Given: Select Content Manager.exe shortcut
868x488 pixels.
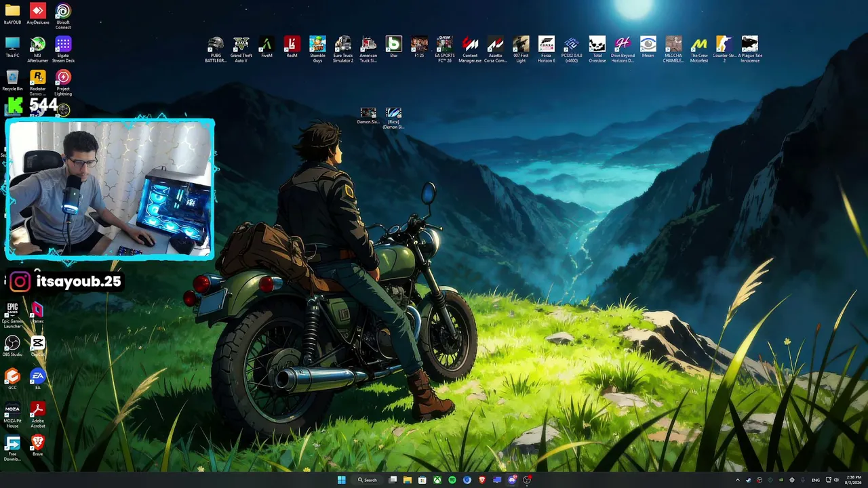Looking at the screenshot, I should [x=470, y=49].
